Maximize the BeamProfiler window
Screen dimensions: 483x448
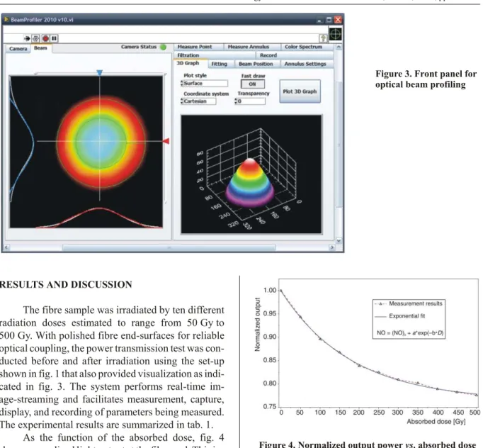(x=329, y=20)
